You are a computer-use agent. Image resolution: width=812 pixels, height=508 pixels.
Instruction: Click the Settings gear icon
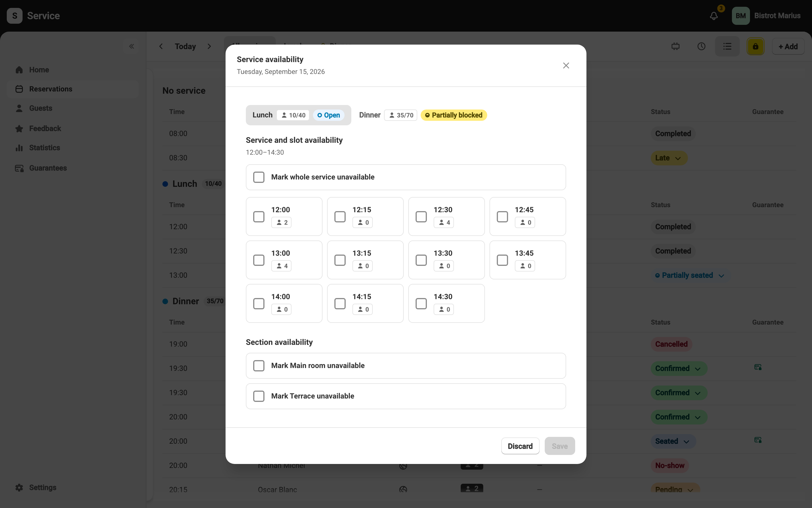pos(19,487)
